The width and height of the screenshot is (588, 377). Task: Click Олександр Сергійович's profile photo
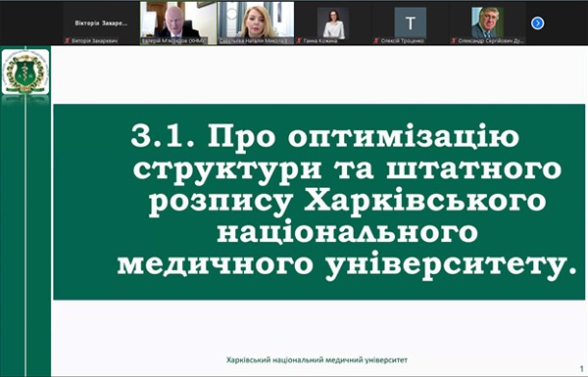[x=487, y=23]
